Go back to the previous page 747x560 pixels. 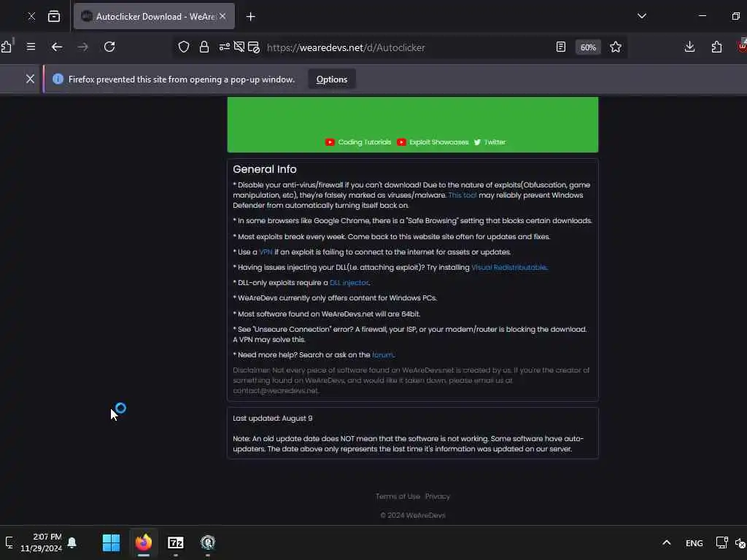pos(57,47)
